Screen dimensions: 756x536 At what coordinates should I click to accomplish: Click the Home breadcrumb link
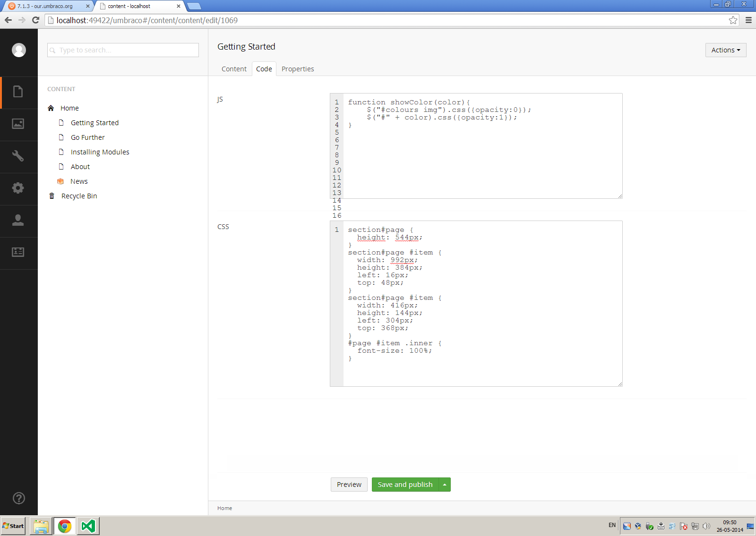pyautogui.click(x=224, y=508)
